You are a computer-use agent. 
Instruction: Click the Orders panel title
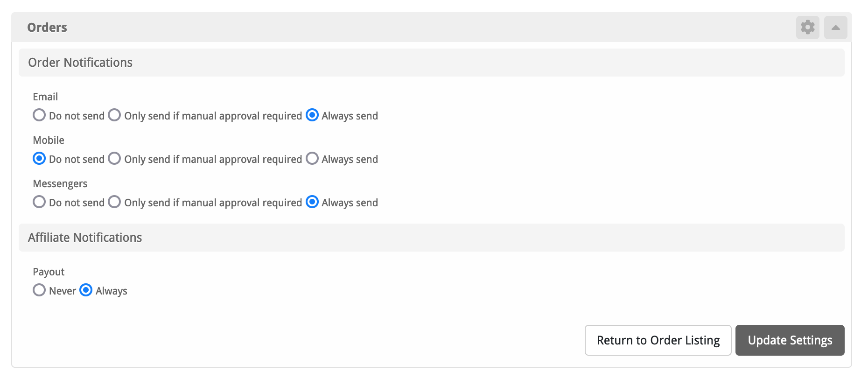click(47, 28)
